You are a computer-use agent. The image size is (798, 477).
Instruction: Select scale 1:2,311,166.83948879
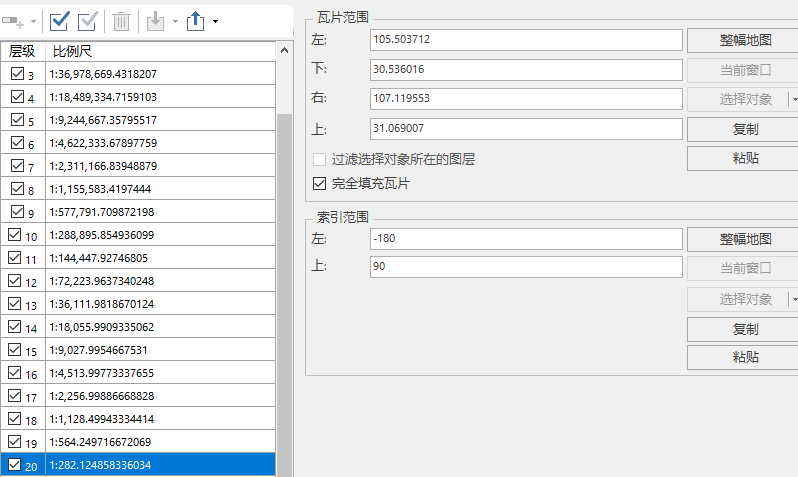coord(160,165)
